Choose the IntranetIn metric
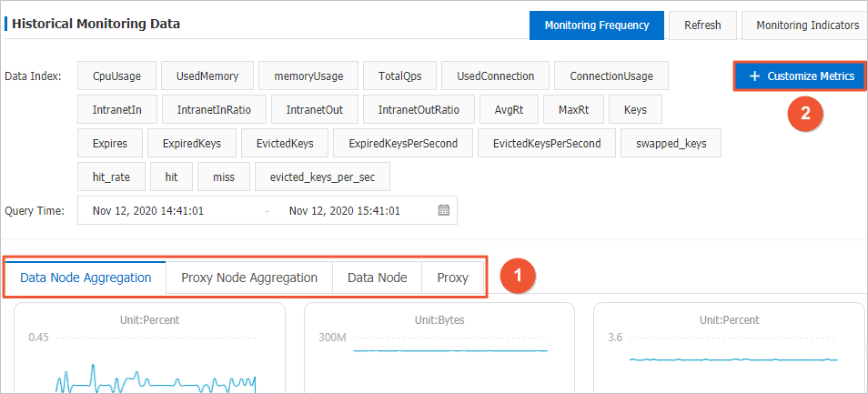Viewport: 868px width, 394px height. coord(117,109)
